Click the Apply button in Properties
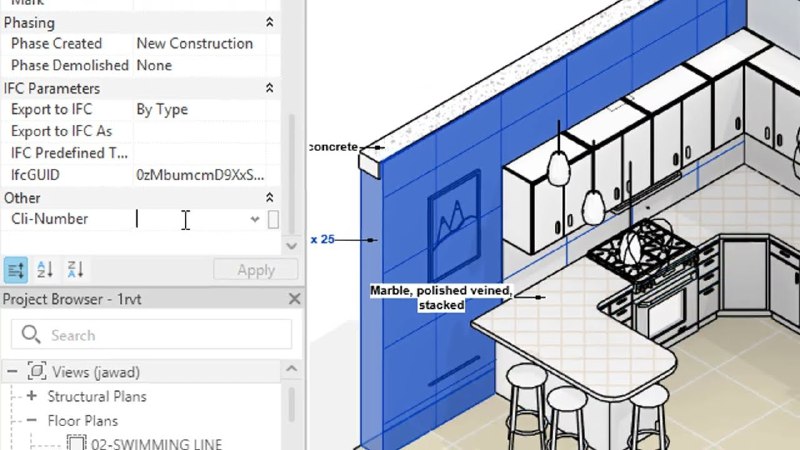The image size is (800, 450). click(x=256, y=270)
